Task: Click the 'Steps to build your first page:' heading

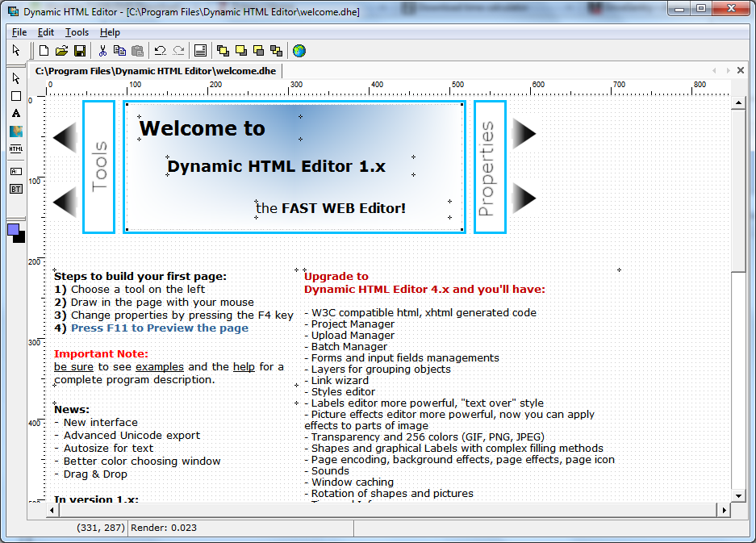Action: [x=140, y=276]
